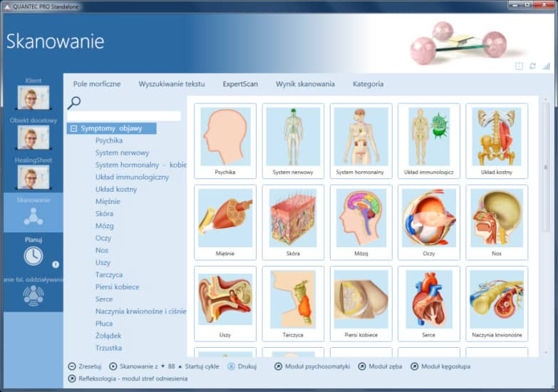Select the Serce heart icon tile
Viewport: 558px width, 392px height.
(x=428, y=303)
